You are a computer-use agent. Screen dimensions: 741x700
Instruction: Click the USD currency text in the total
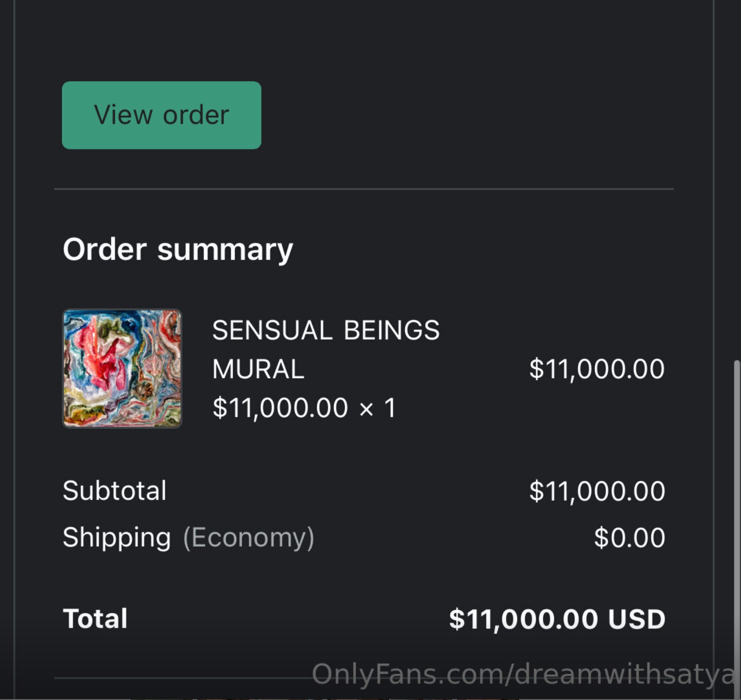[x=637, y=619]
